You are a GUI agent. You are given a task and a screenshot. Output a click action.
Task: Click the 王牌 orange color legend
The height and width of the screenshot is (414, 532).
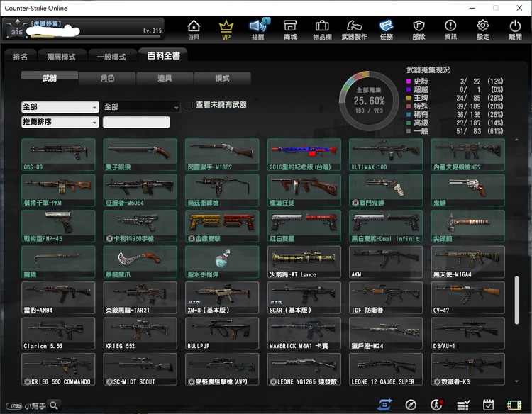coord(409,98)
